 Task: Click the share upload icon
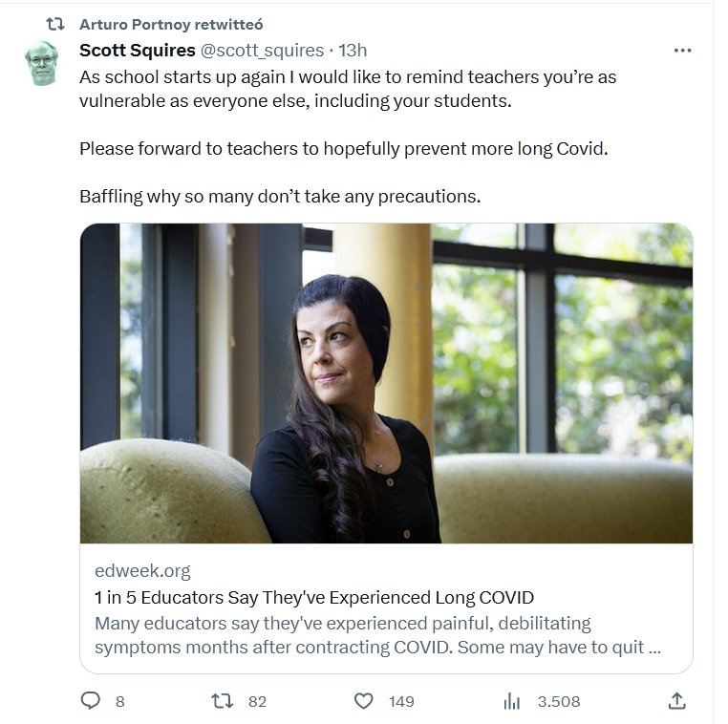tap(676, 701)
